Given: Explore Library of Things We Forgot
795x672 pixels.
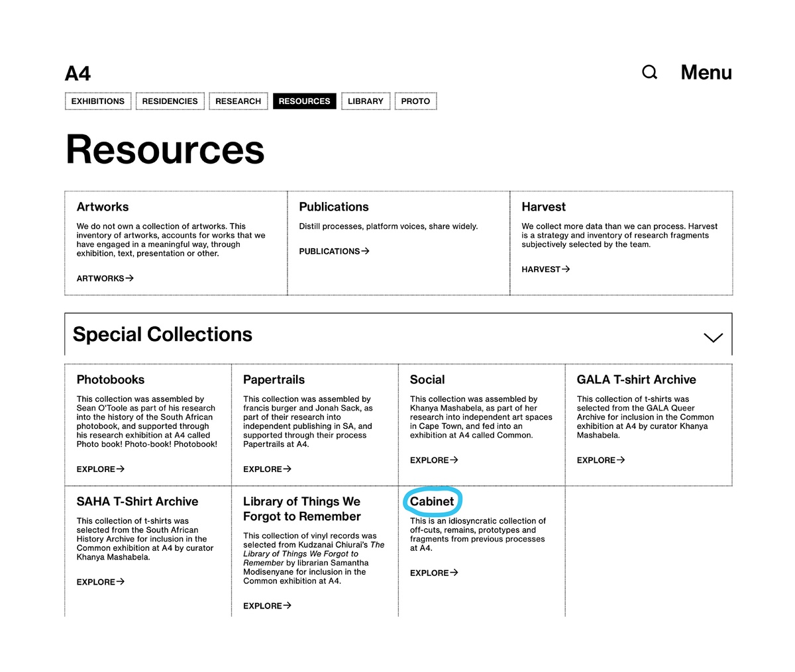Looking at the screenshot, I should coord(267,606).
